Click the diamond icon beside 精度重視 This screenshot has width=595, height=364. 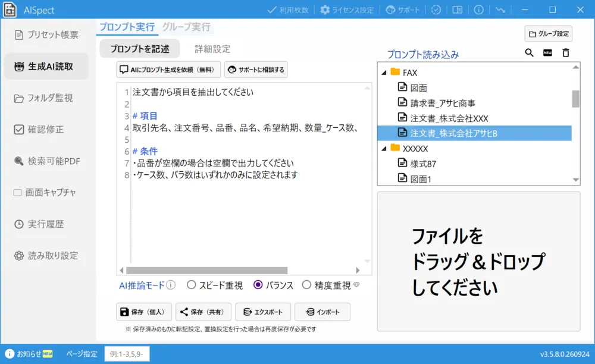[356, 284]
